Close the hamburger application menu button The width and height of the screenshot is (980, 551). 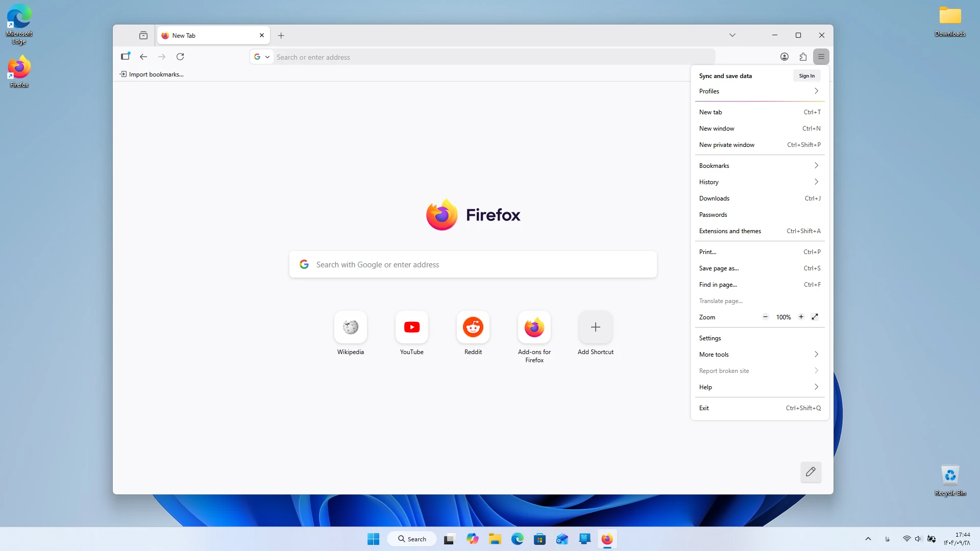click(x=821, y=57)
